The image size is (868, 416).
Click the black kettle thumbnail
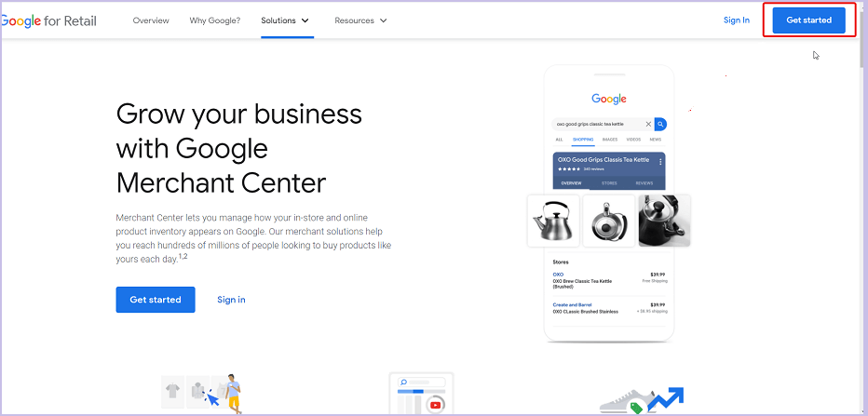click(664, 221)
